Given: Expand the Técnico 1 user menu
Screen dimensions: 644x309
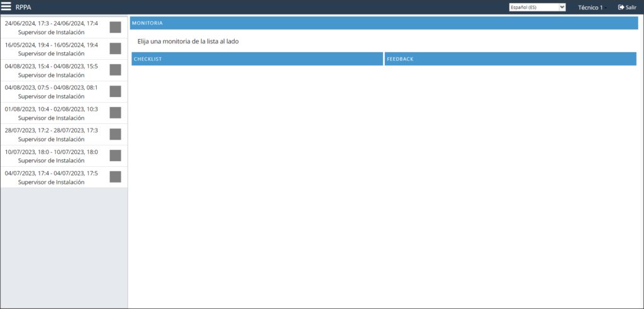Looking at the screenshot, I should tap(592, 8).
